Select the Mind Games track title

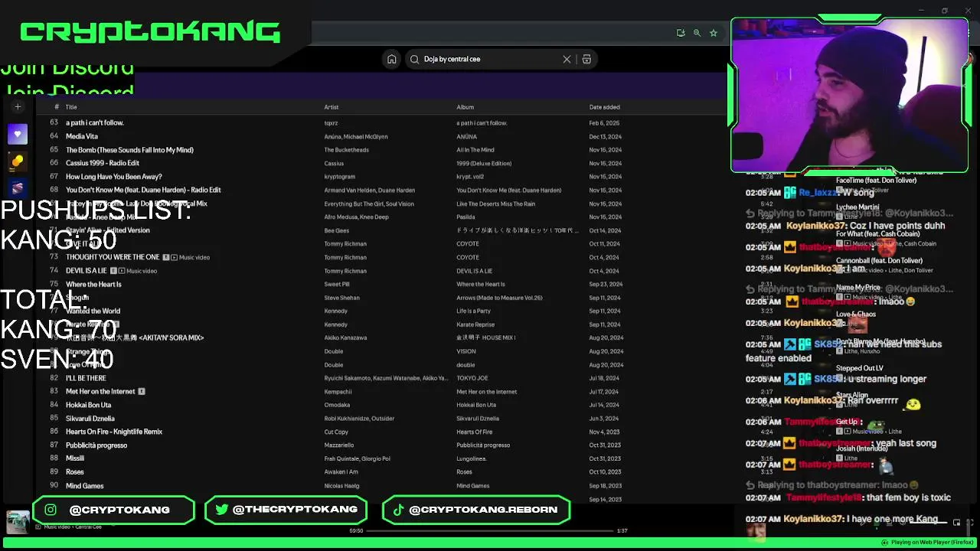[x=85, y=486]
